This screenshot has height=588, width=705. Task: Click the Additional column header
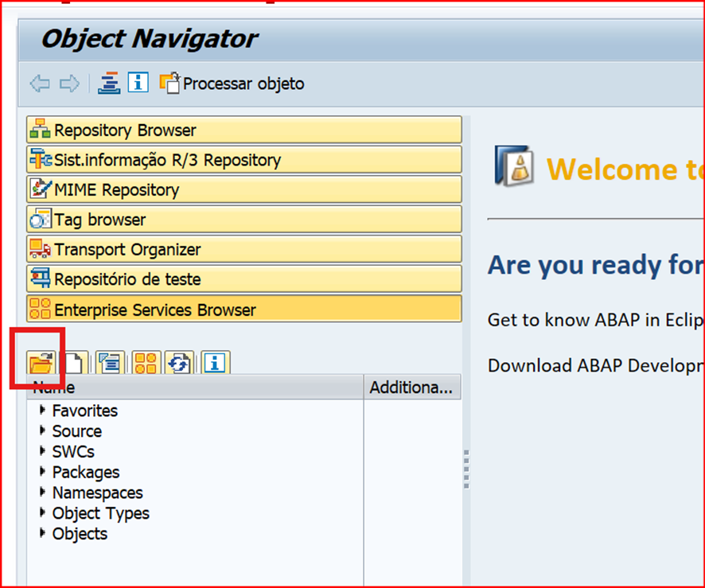(x=411, y=387)
